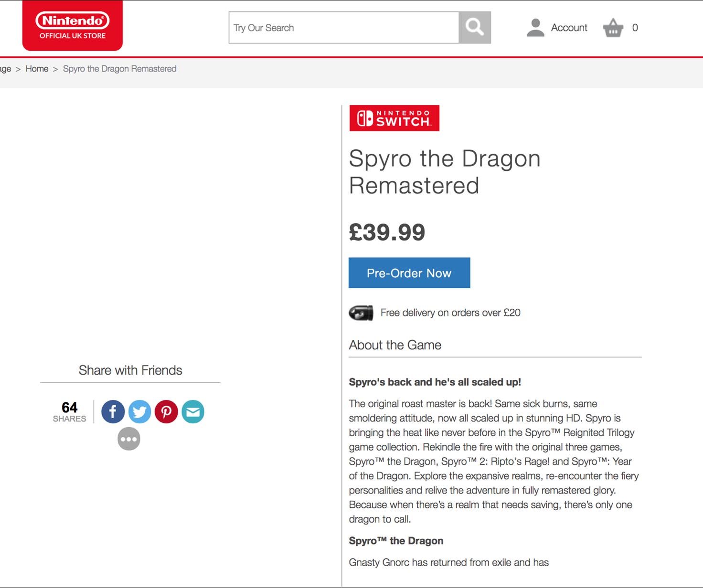Viewport: 703px width, 588px height.
Task: Click Share with Friends heading
Action: 130,370
